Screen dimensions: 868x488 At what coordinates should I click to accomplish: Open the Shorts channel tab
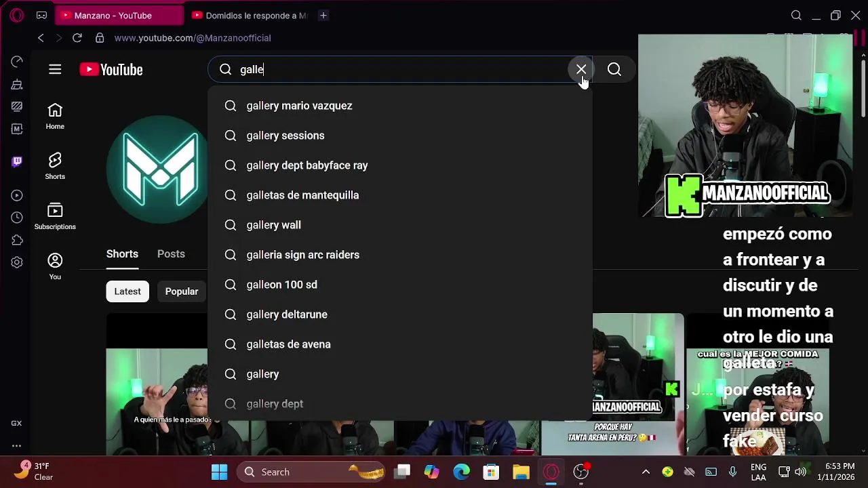tap(122, 253)
